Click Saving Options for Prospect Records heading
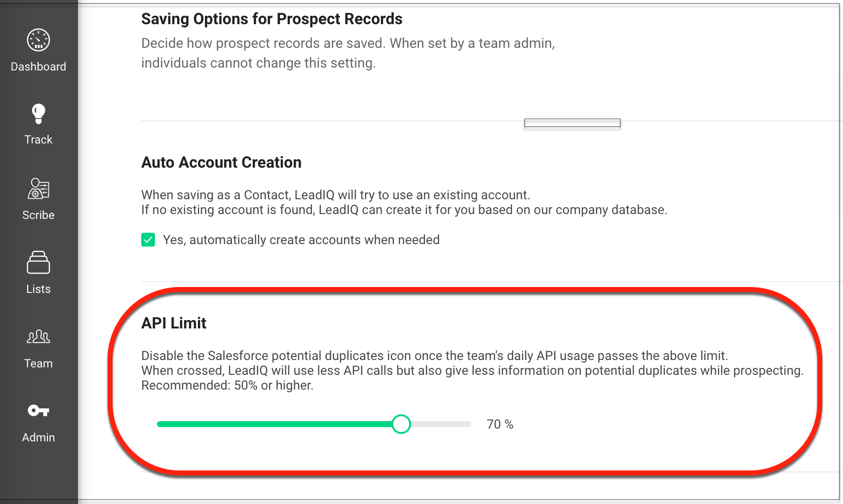Screen dimensions: 843x504 [x=271, y=19]
